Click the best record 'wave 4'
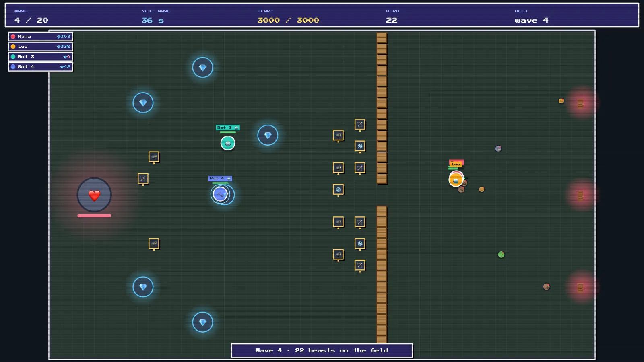Viewport: 644px width, 362px height. pos(531,20)
